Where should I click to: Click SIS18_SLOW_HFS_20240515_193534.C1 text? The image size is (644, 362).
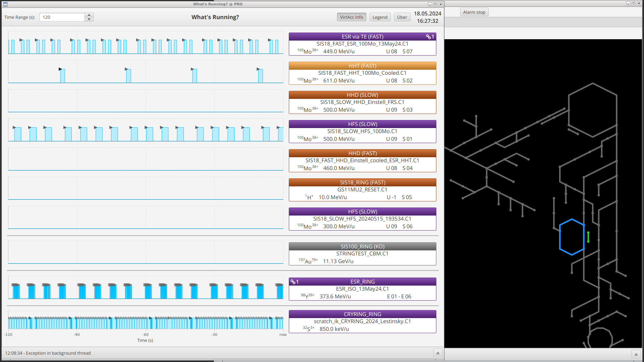(362, 219)
